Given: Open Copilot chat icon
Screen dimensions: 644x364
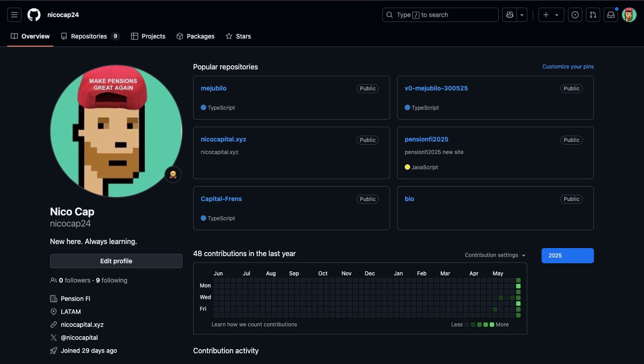Looking at the screenshot, I should [x=509, y=15].
